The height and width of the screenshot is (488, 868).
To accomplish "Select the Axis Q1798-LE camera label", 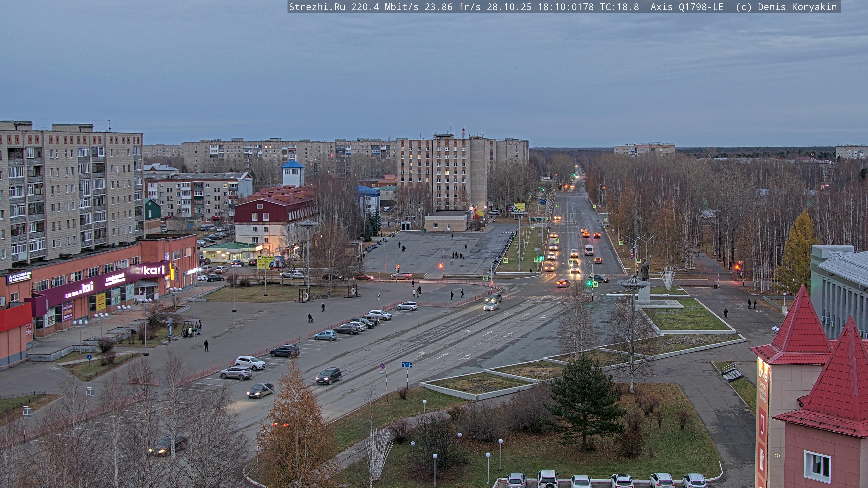I will click(687, 7).
